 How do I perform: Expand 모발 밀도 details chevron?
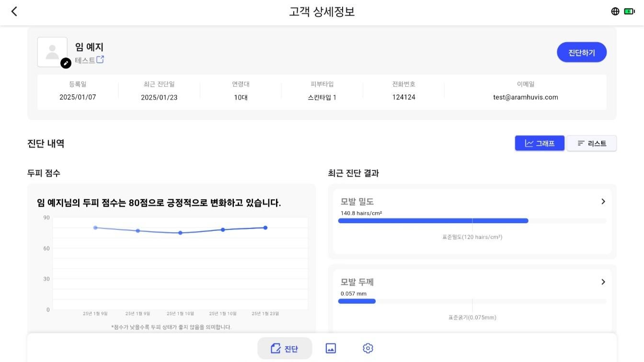[x=603, y=202]
